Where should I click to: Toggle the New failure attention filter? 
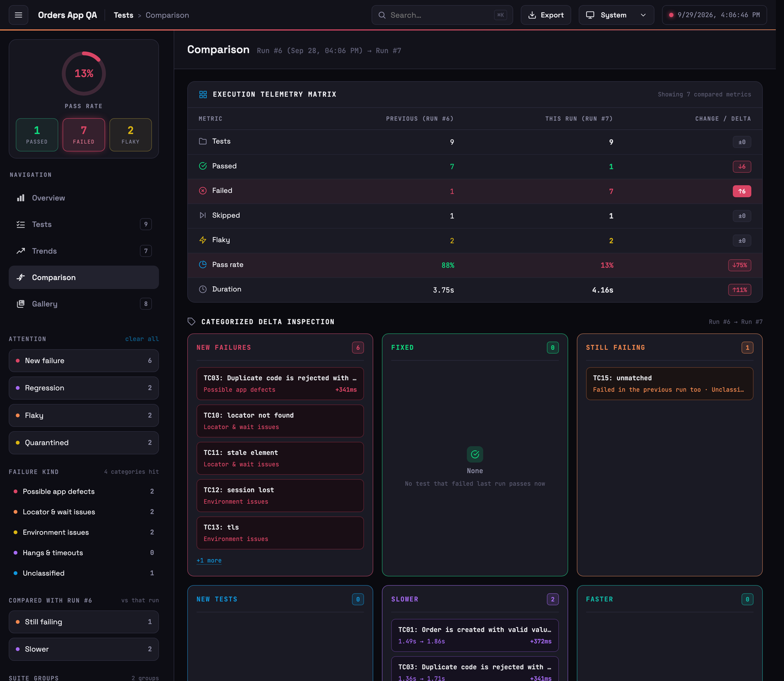click(x=84, y=361)
